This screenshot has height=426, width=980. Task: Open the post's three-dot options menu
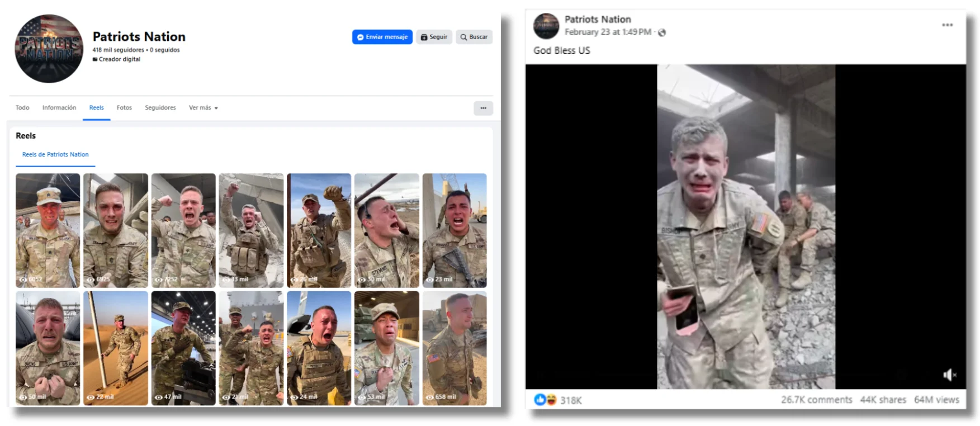click(947, 25)
